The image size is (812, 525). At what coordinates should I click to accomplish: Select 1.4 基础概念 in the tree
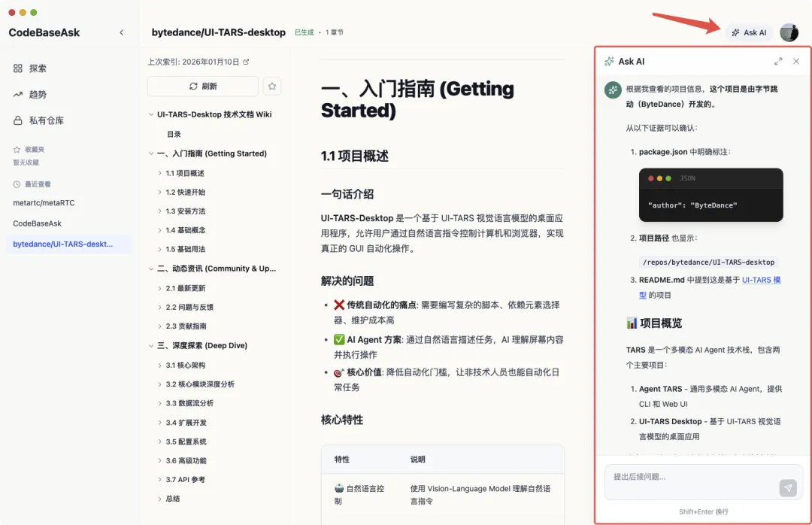point(186,230)
